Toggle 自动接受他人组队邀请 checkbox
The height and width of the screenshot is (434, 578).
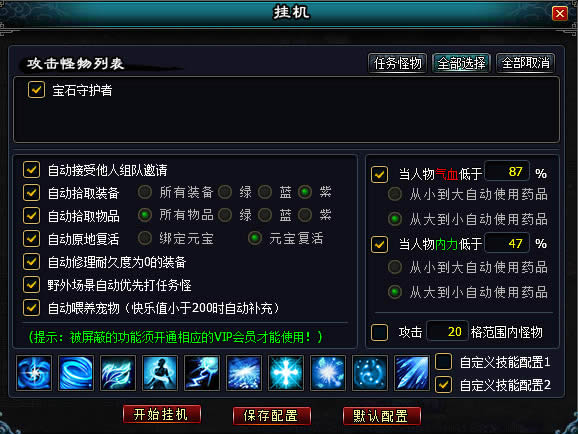[x=31, y=170]
